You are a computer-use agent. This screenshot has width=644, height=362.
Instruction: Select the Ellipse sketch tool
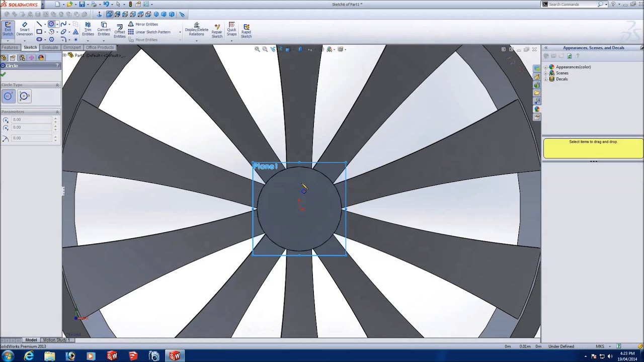(63, 32)
